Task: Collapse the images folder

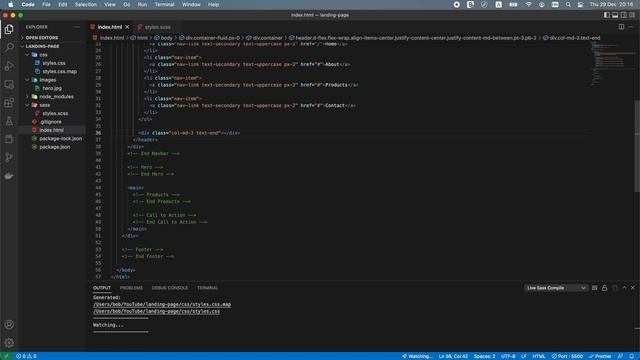Action: [48, 80]
